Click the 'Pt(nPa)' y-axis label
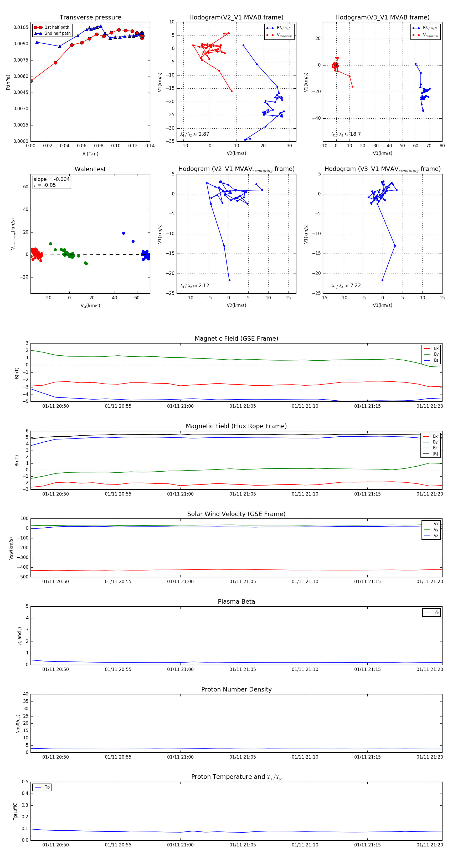This screenshot has width=473, height=868. (x=8, y=82)
